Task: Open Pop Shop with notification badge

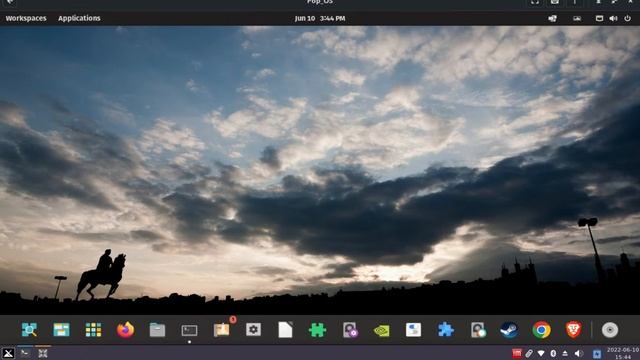Action: click(x=222, y=330)
